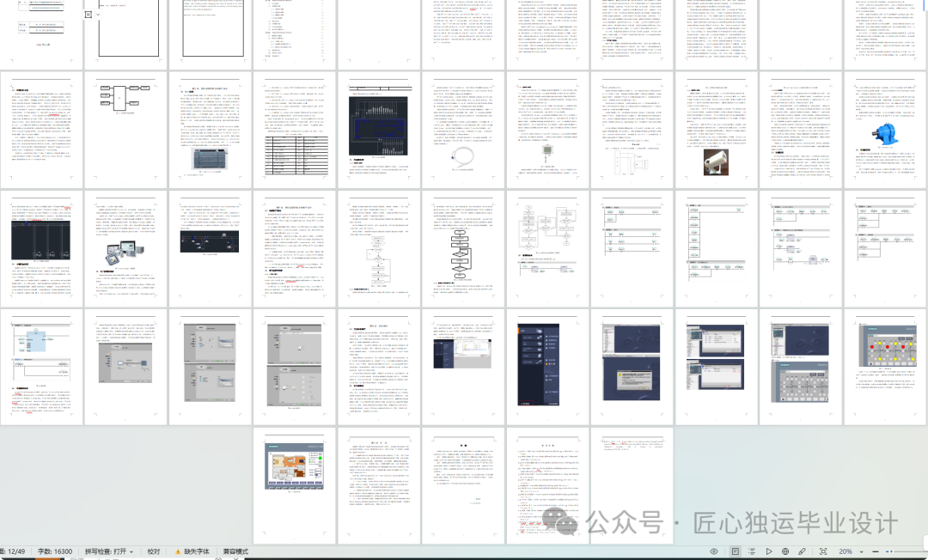
Task: Select page with touchscreen devices photo
Action: coord(125,248)
